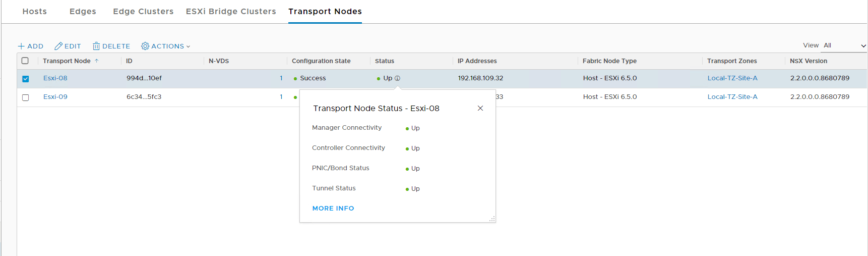
Task: Close the Transport Node Status popup
Action: pos(480,108)
